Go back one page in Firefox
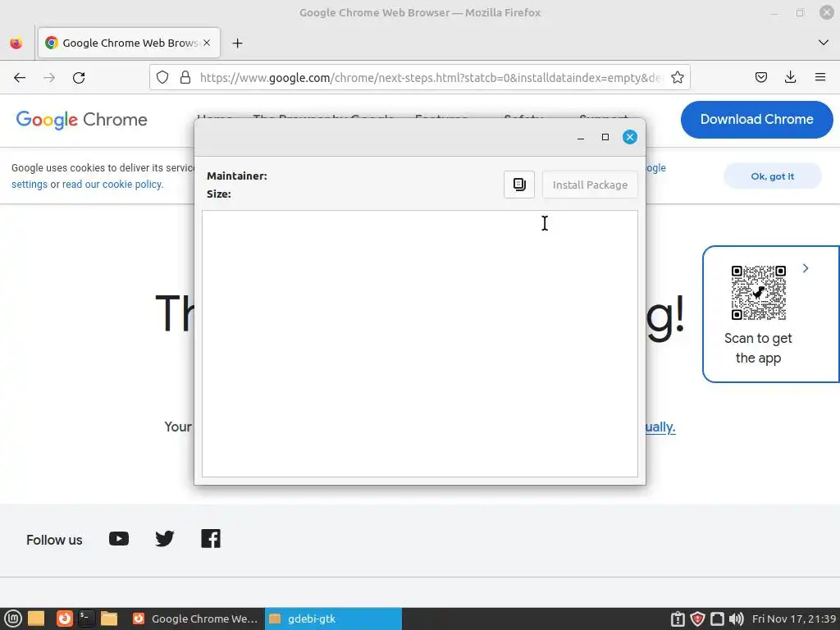Image resolution: width=840 pixels, height=630 pixels. (x=20, y=78)
